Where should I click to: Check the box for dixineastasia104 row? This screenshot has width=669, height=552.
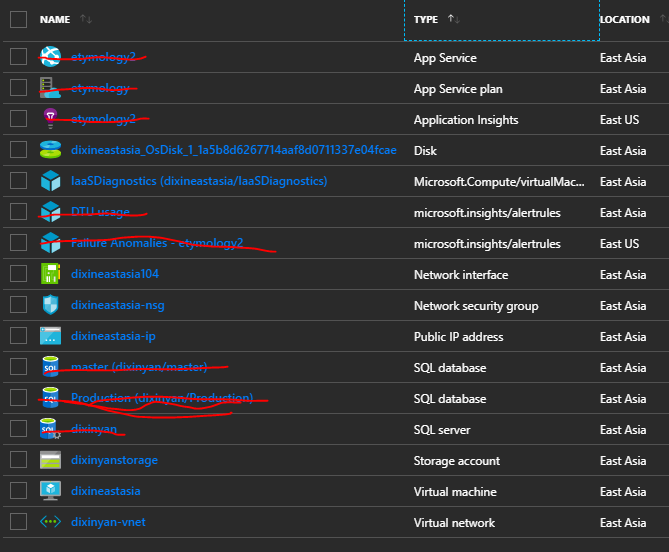(x=18, y=273)
